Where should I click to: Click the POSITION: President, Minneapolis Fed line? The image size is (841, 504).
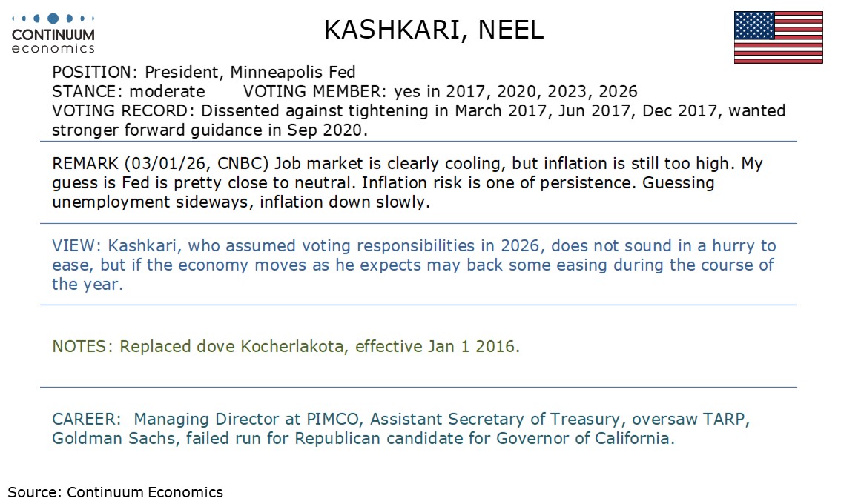tap(204, 73)
